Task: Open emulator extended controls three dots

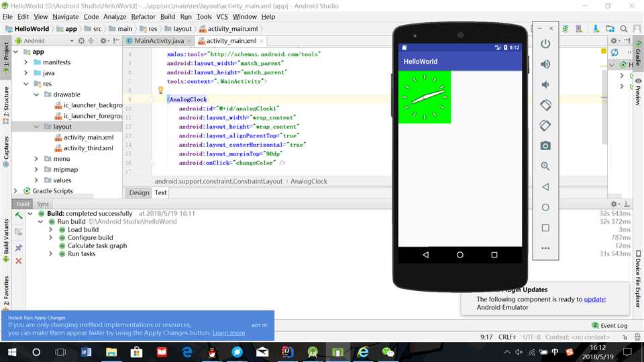Action: pyautogui.click(x=545, y=248)
